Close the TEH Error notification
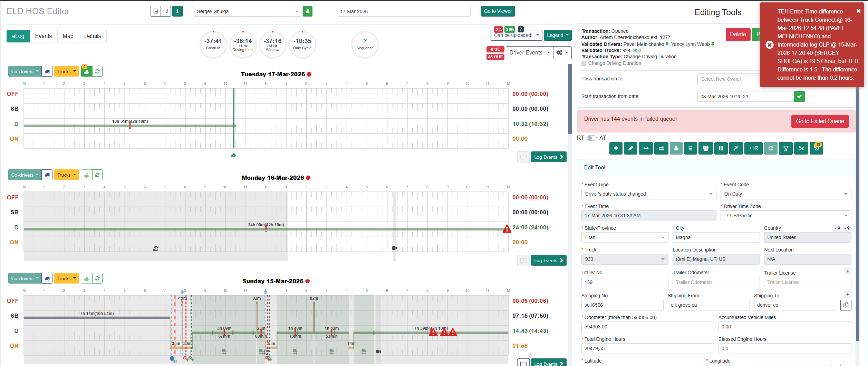 [x=859, y=11]
